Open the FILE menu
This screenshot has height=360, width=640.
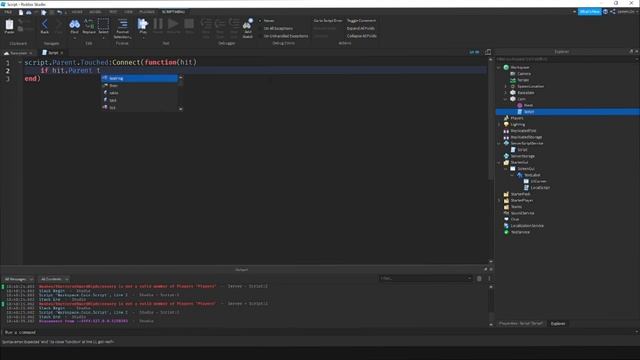coord(8,12)
